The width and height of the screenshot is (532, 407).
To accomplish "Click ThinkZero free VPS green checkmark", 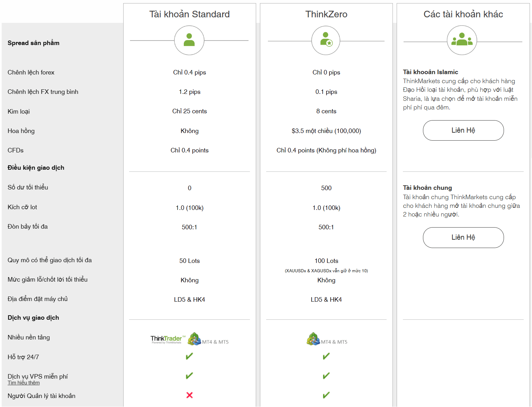I will pos(326,375).
